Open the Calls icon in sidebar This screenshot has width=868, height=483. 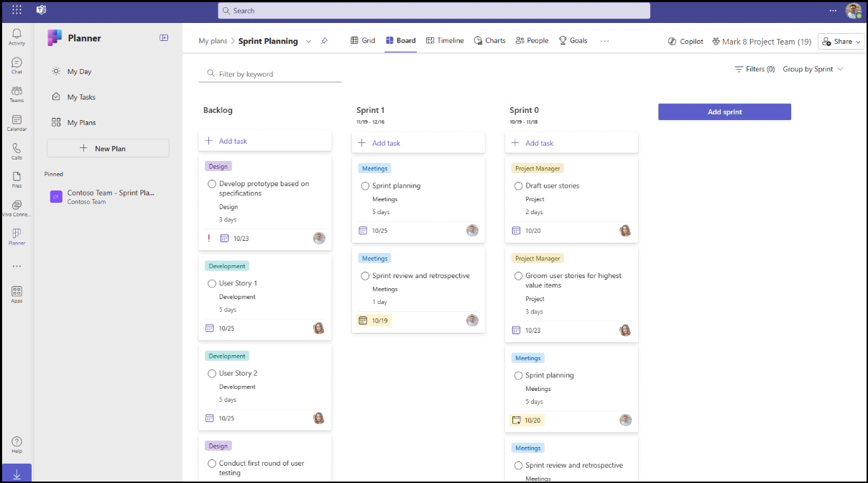17,151
